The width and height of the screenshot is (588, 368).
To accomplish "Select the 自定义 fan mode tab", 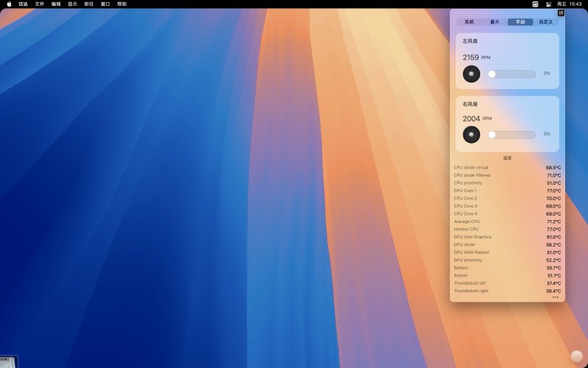I will click(545, 22).
